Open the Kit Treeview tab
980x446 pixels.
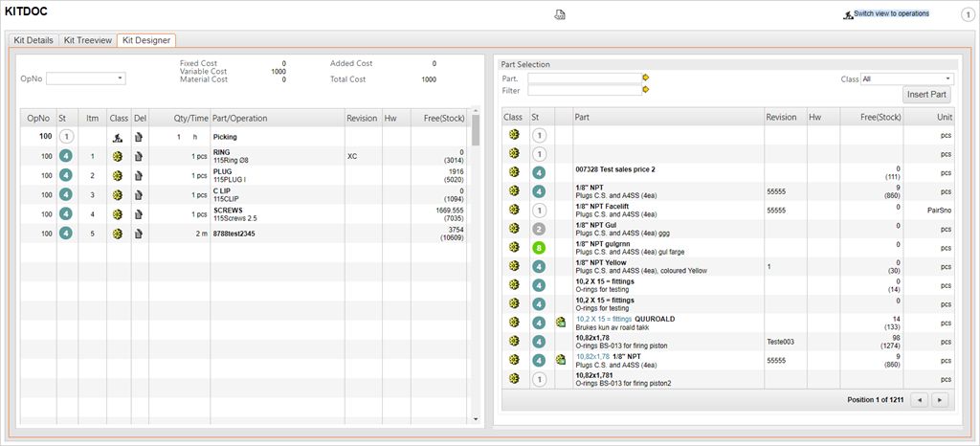pyautogui.click(x=88, y=40)
